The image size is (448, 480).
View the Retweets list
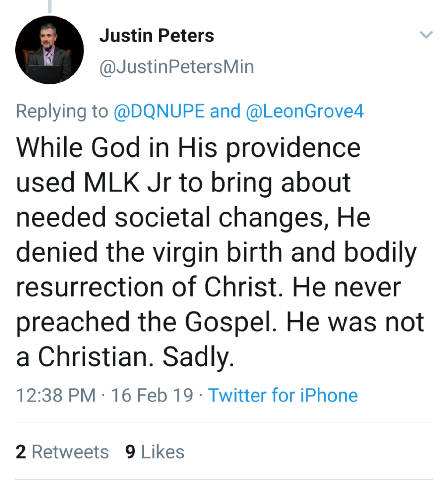(70, 452)
